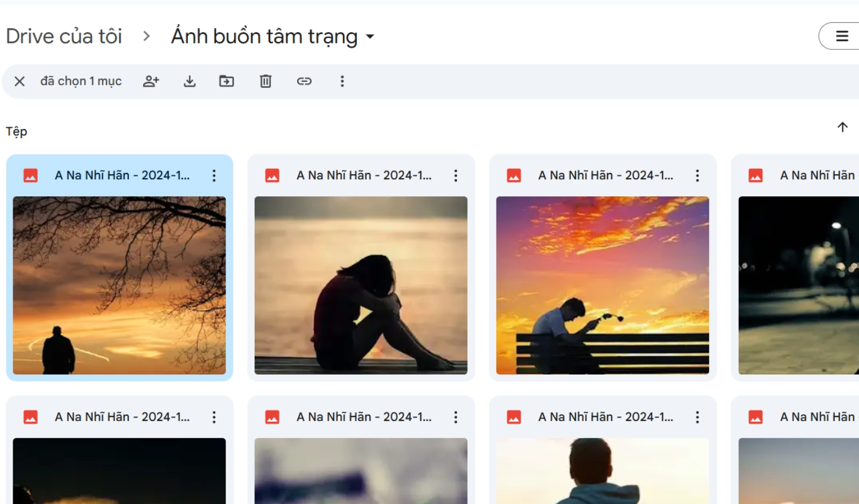Click the 'đã chọn 1 mục' selection text
Screen dimensions: 859x504
click(81, 81)
